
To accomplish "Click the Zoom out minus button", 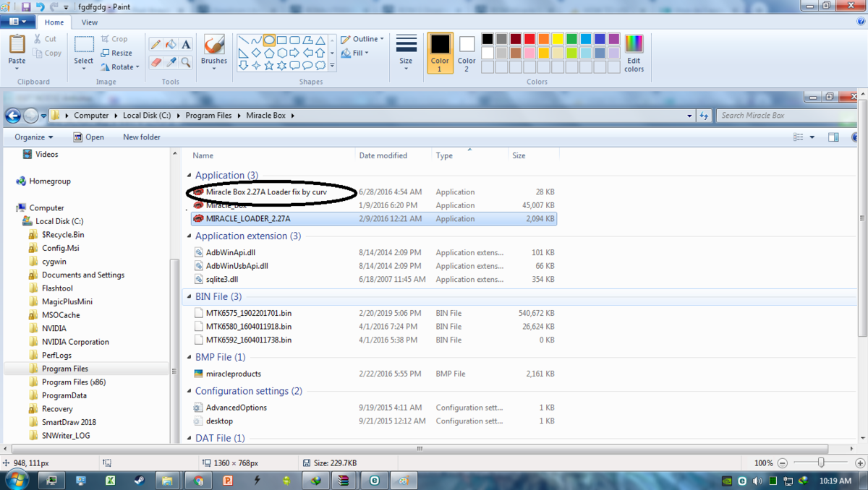I will tap(783, 463).
